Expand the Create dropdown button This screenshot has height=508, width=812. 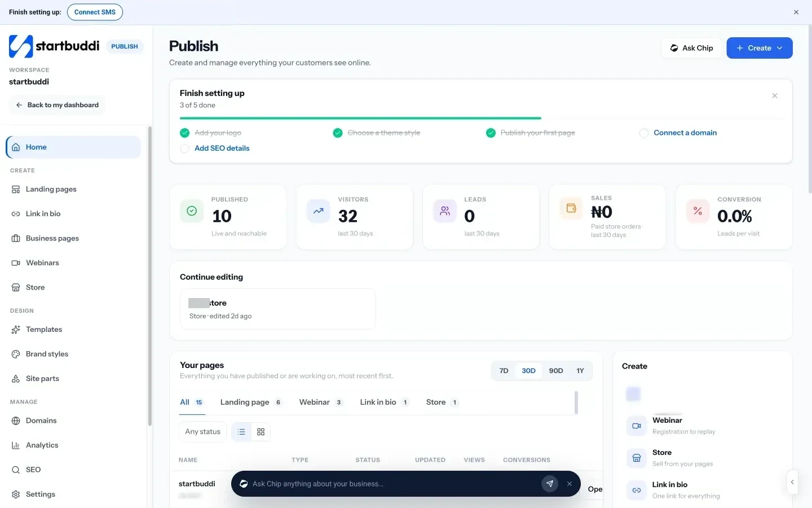pos(760,48)
